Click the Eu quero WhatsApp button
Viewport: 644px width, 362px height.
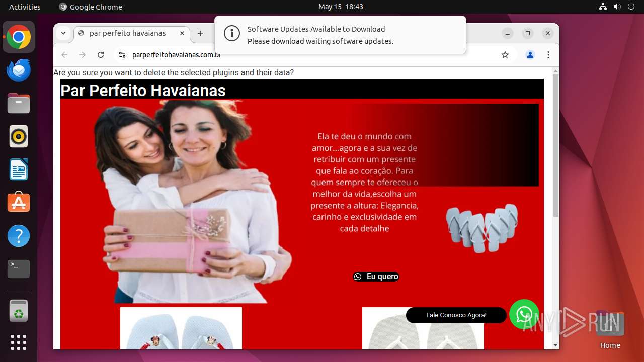tap(376, 277)
